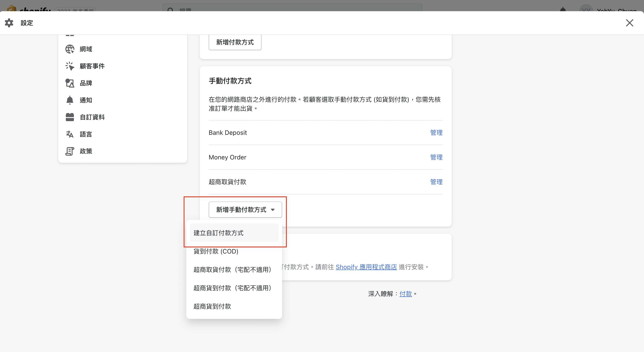Image resolution: width=644 pixels, height=352 pixels.
Task: Pick 超商取貨付款（宅配不適用）option
Action: pyautogui.click(x=232, y=270)
